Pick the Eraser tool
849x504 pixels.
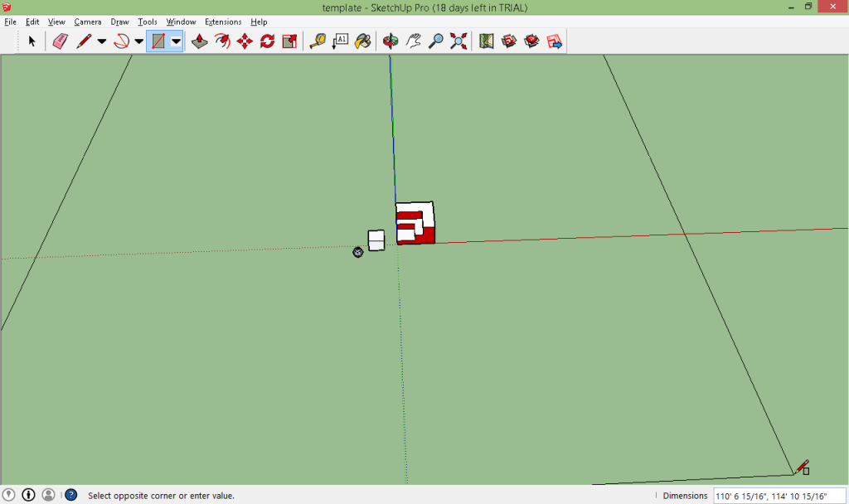pos(60,41)
